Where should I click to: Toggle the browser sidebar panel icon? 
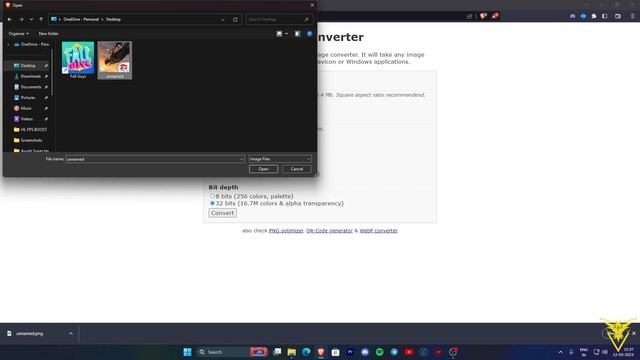tap(605, 16)
